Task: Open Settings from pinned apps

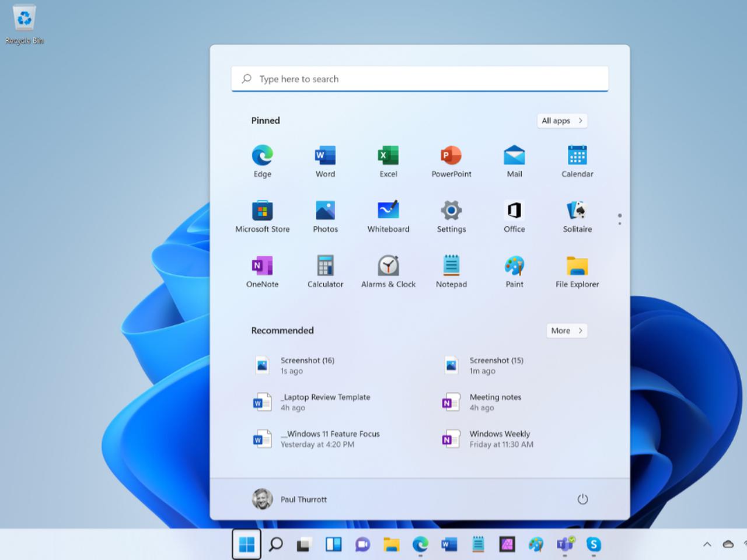Action: point(451,216)
